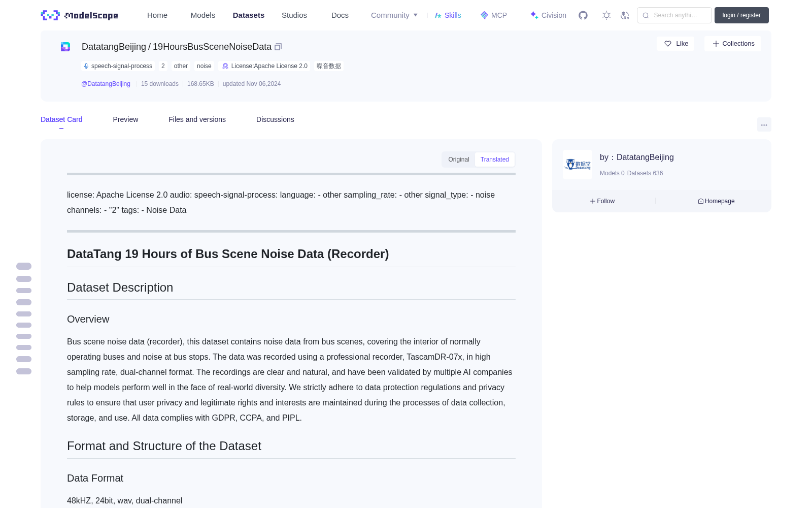Click '15 downloads' text
The width and height of the screenshot is (812, 508).
pos(160,84)
